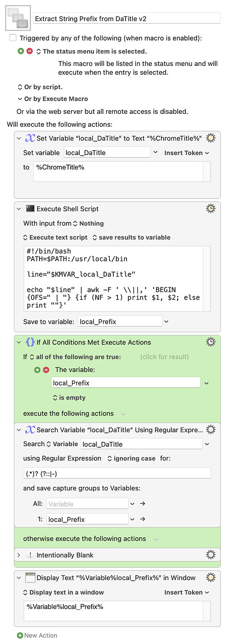Click inside the bash script text area
The image size is (226, 644).
point(117,278)
